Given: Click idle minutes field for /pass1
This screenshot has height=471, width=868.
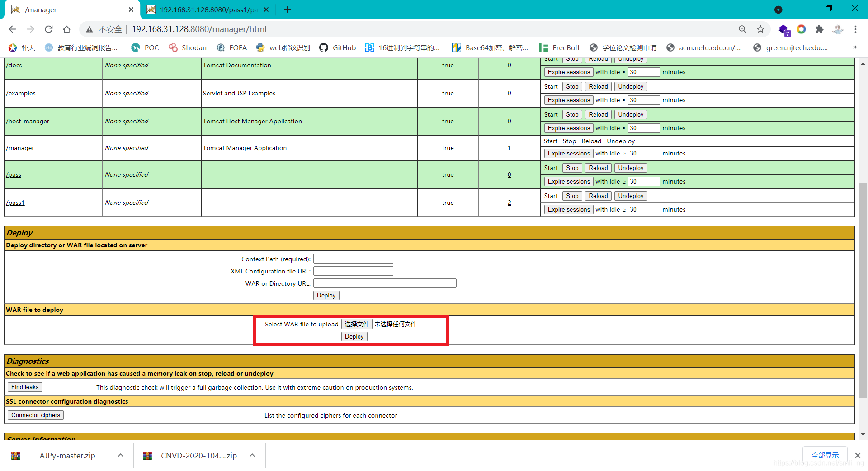Looking at the screenshot, I should point(644,209).
